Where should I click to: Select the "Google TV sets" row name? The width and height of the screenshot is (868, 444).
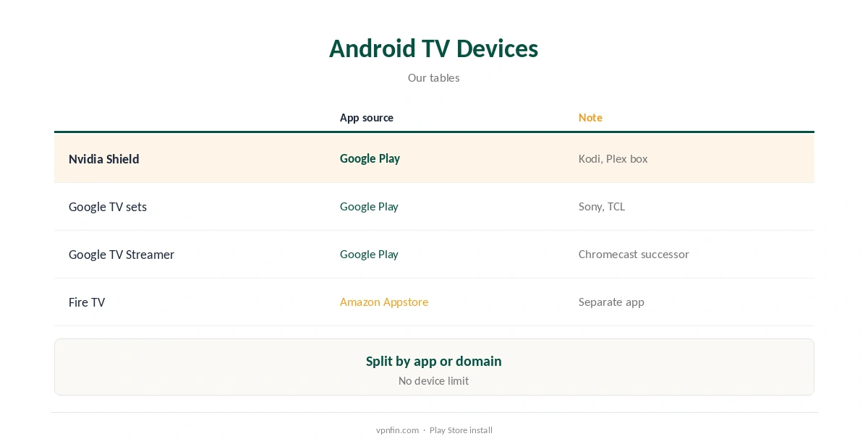(x=108, y=207)
